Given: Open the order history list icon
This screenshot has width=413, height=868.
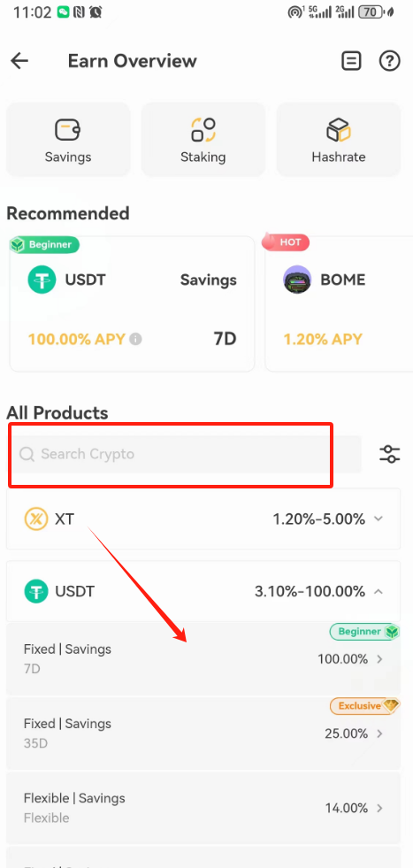Looking at the screenshot, I should (351, 61).
